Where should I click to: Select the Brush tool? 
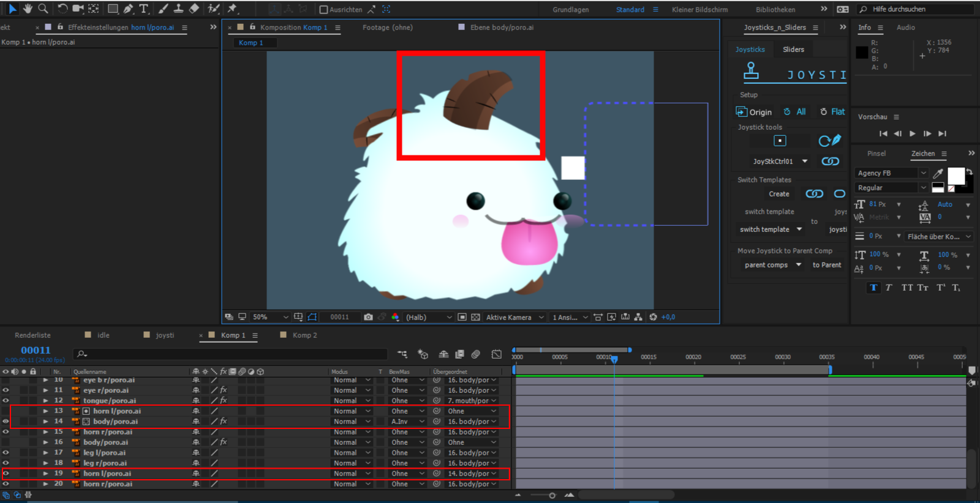(164, 9)
